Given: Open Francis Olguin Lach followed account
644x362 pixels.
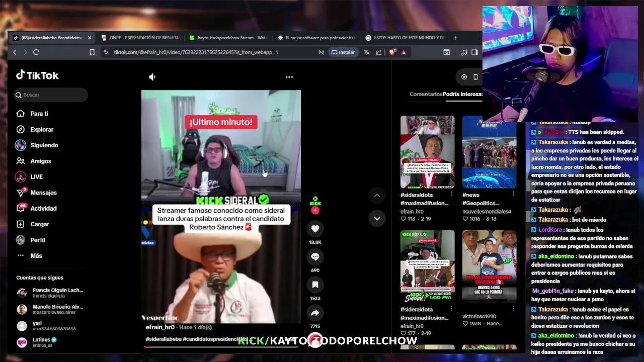Looking at the screenshot, I should (50, 293).
